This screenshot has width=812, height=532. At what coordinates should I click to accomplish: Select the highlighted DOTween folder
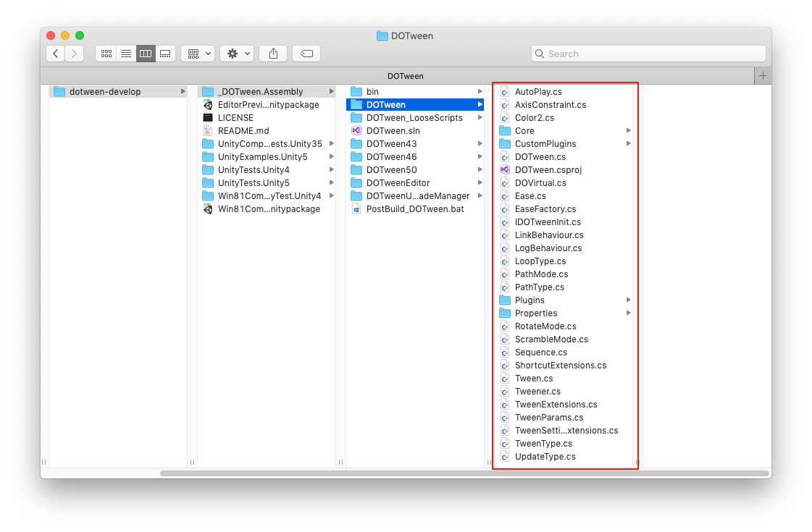click(x=415, y=104)
